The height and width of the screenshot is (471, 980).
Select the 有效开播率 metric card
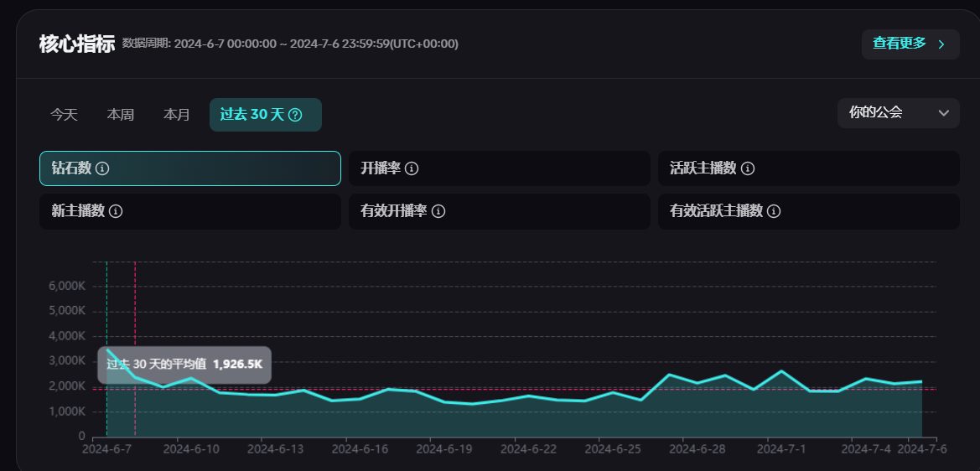click(x=500, y=211)
